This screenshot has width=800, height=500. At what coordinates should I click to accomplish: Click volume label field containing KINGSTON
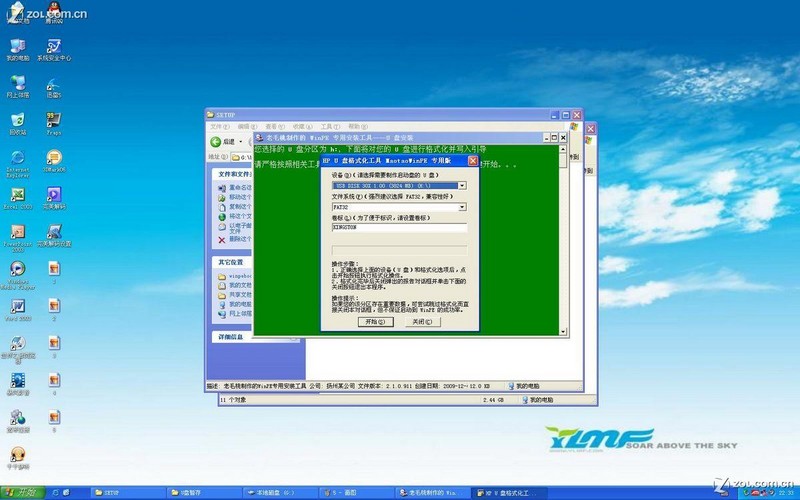tap(399, 228)
